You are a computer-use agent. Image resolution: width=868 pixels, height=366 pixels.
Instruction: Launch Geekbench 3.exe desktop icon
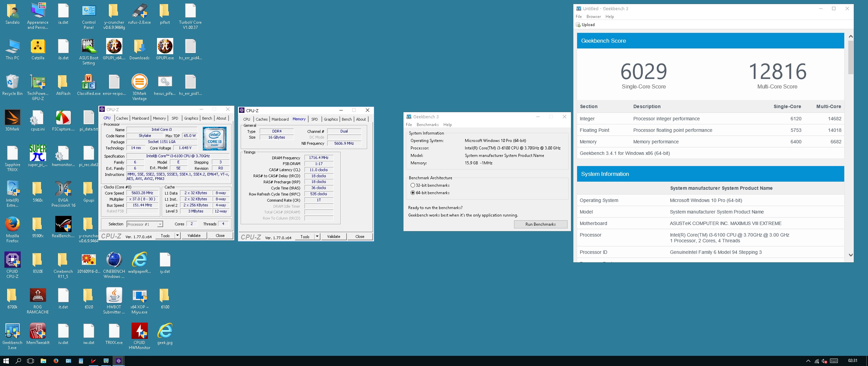click(x=12, y=337)
